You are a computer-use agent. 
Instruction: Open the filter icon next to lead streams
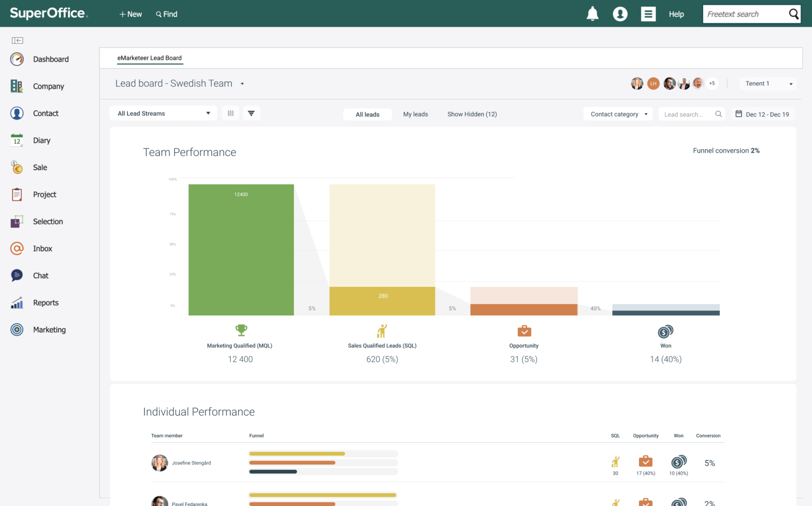(251, 113)
